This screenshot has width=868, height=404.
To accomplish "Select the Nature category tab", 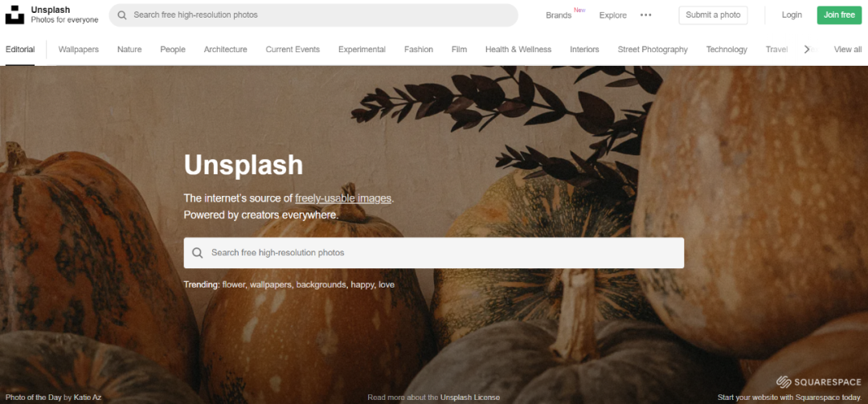I will pos(129,49).
